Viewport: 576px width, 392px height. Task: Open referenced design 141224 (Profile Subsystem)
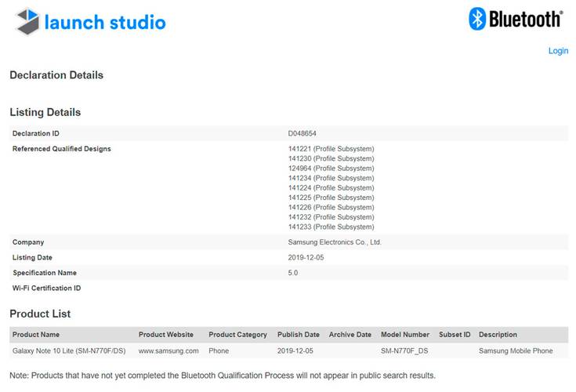(x=331, y=187)
